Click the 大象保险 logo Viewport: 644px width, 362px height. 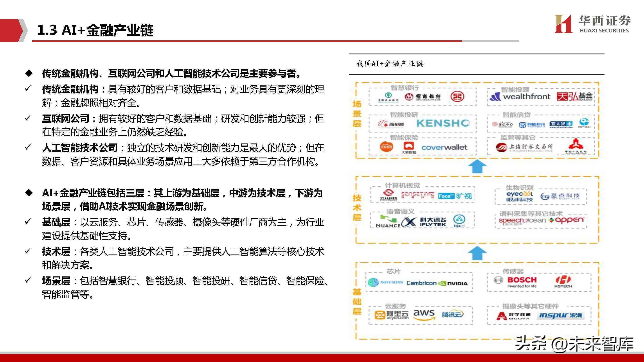[x=409, y=147]
